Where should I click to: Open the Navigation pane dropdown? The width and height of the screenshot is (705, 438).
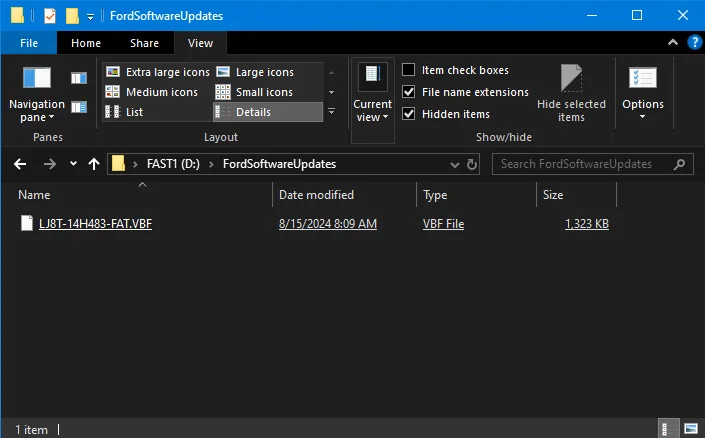click(37, 95)
